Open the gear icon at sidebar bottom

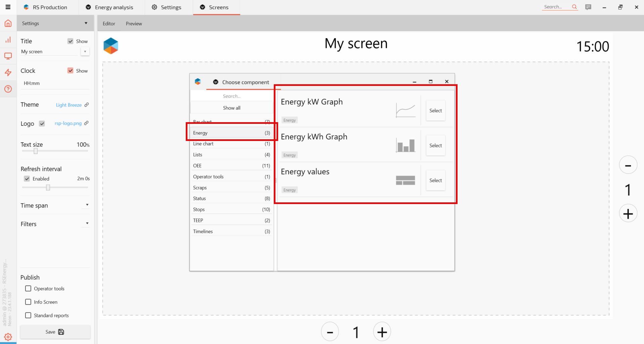(8, 337)
